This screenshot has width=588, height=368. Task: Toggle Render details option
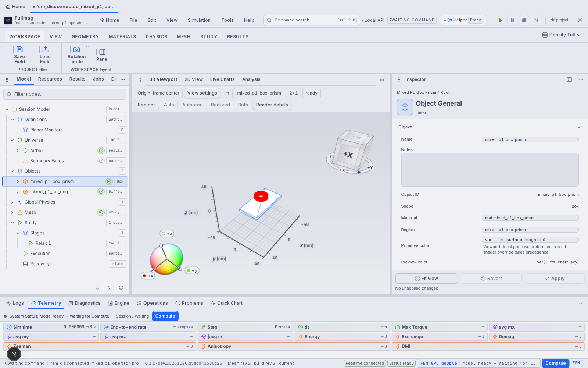tap(272, 105)
